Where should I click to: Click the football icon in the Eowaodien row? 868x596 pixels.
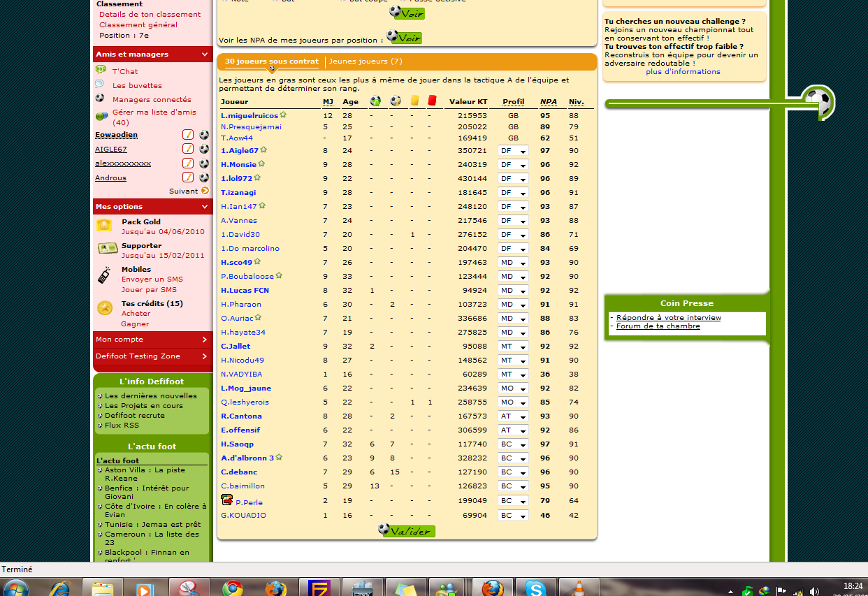tap(204, 135)
